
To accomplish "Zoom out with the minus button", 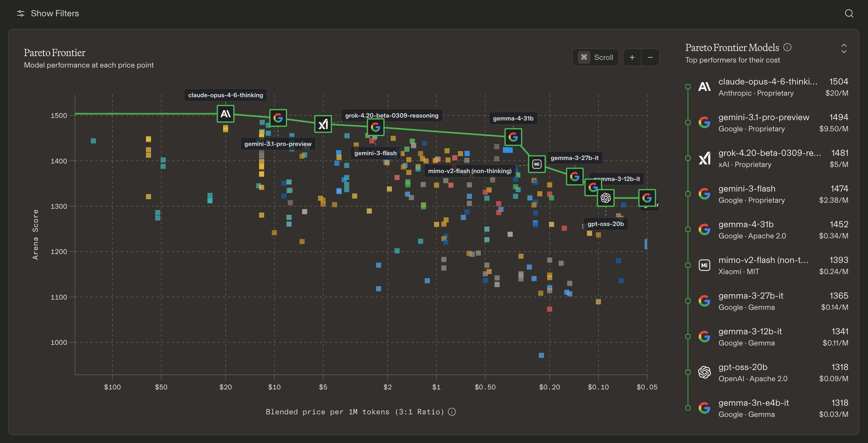I will [x=650, y=57].
